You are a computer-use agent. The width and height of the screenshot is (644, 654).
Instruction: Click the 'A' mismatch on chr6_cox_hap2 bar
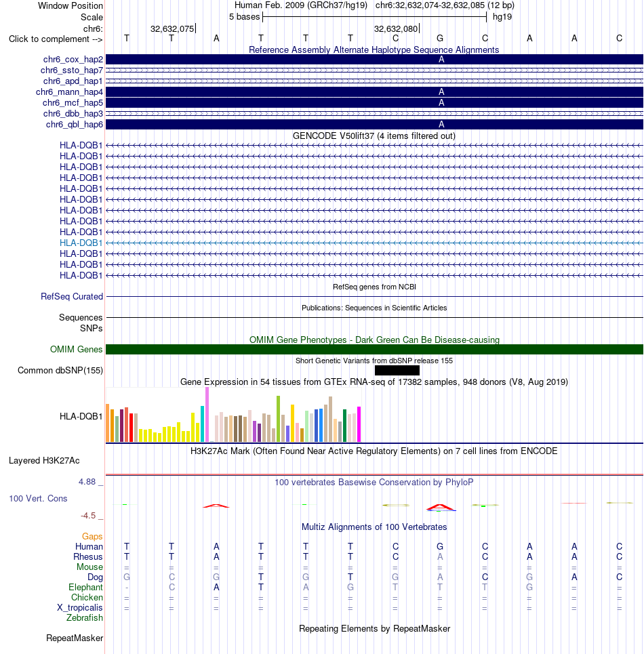pyautogui.click(x=441, y=59)
